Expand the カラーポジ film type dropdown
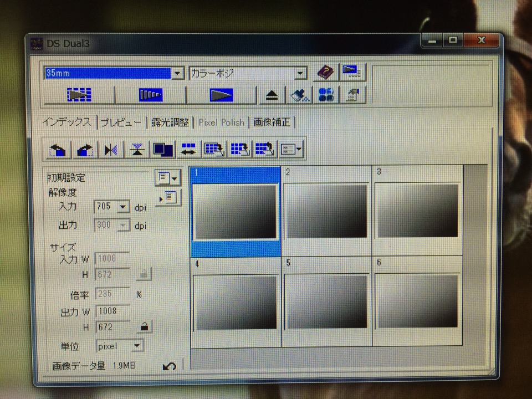This screenshot has height=399, width=532. [301, 73]
